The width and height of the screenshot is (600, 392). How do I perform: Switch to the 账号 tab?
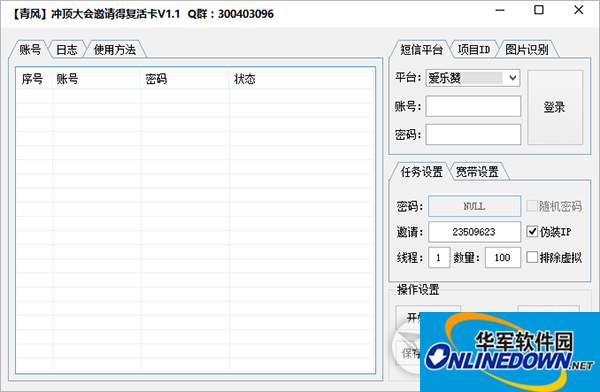(x=30, y=49)
